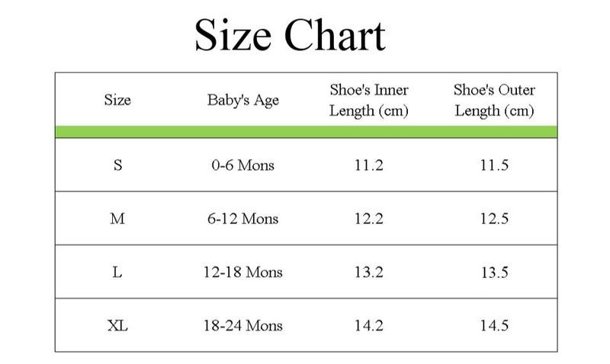Select the M size cell
This screenshot has height=364, width=610.
tap(117, 219)
